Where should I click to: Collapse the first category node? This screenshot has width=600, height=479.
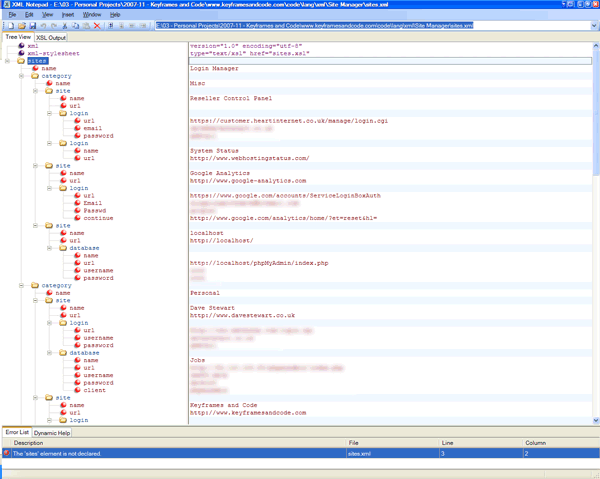coord(21,76)
